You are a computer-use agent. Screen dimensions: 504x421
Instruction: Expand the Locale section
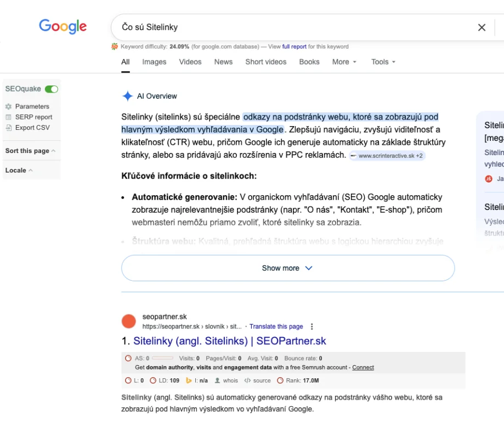click(x=19, y=170)
